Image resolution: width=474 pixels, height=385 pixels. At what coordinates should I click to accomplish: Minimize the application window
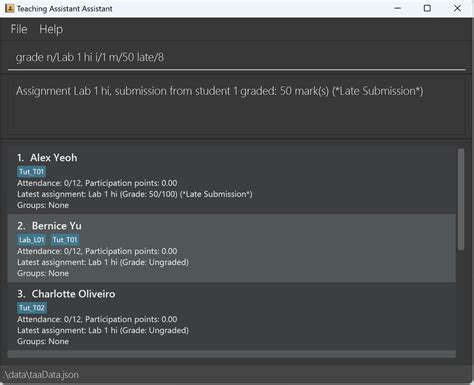[x=397, y=8]
